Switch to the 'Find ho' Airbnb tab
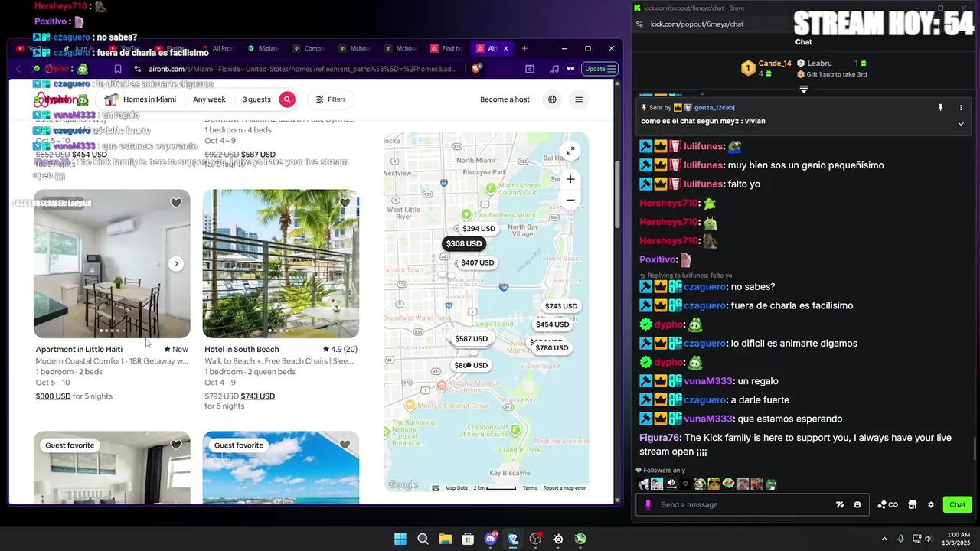The width and height of the screenshot is (980, 551). coord(448,48)
